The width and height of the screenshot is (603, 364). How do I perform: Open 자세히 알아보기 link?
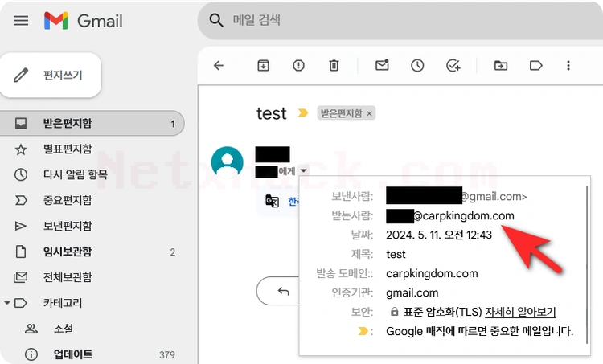[520, 312]
